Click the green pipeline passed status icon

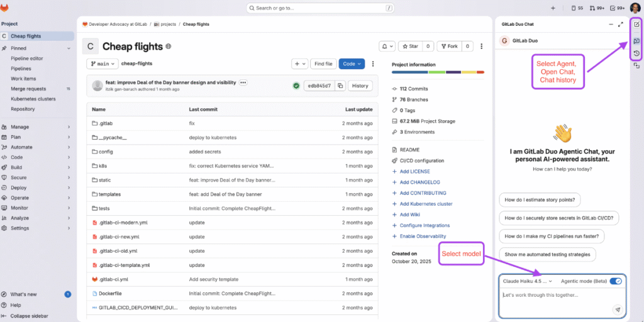296,86
